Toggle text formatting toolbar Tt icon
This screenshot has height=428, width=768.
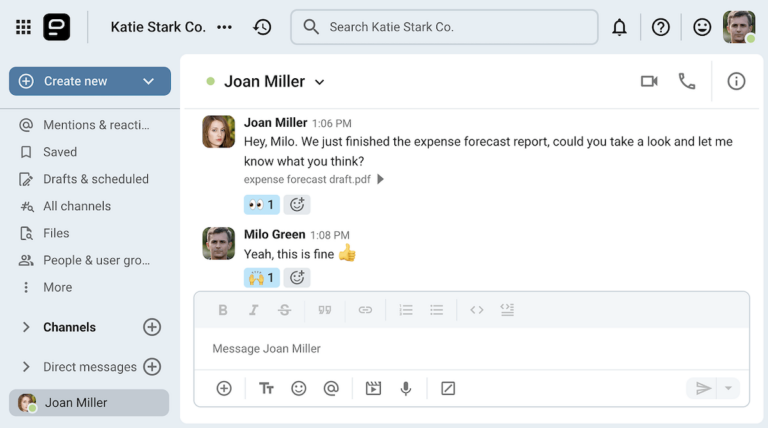[266, 388]
